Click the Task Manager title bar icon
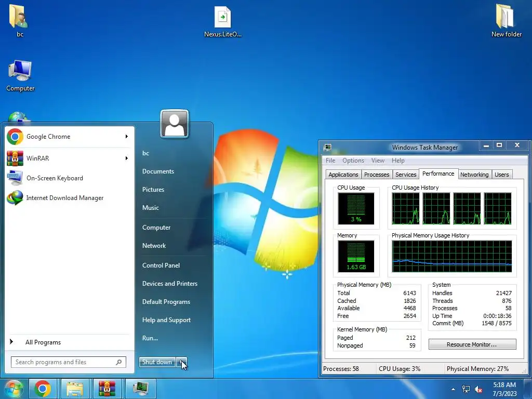 tap(327, 147)
